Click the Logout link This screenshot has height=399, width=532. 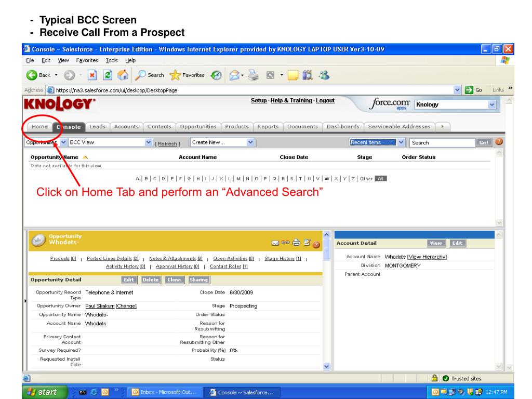(x=325, y=100)
